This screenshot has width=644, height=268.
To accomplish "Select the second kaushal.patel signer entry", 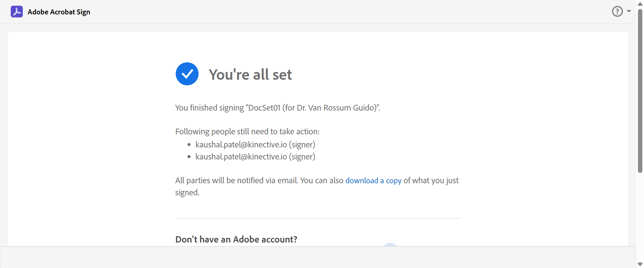I will [x=255, y=157].
